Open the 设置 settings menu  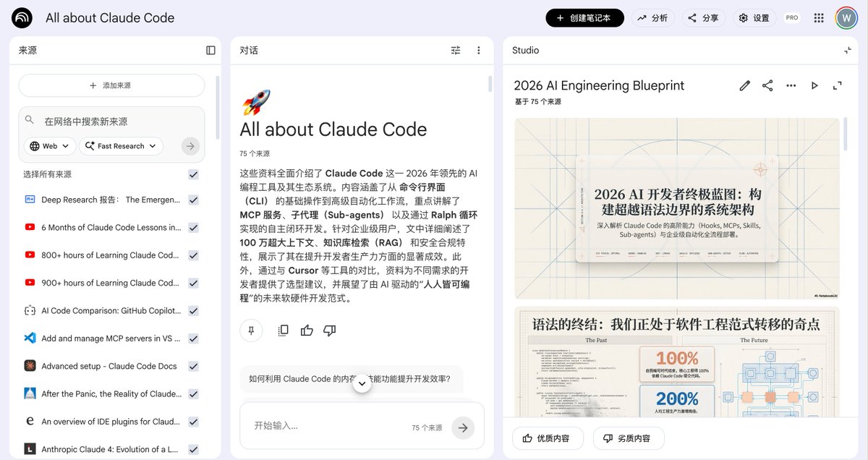click(x=754, y=17)
